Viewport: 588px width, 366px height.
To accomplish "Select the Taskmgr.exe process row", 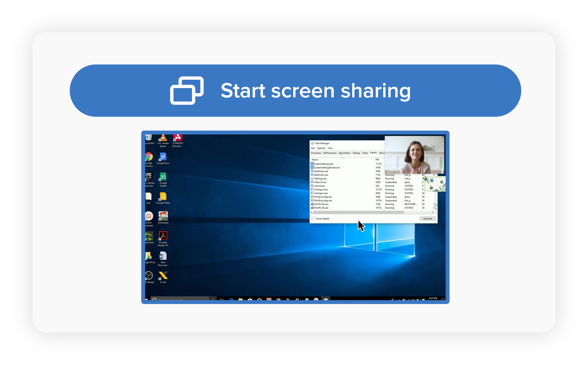I will point(320,179).
